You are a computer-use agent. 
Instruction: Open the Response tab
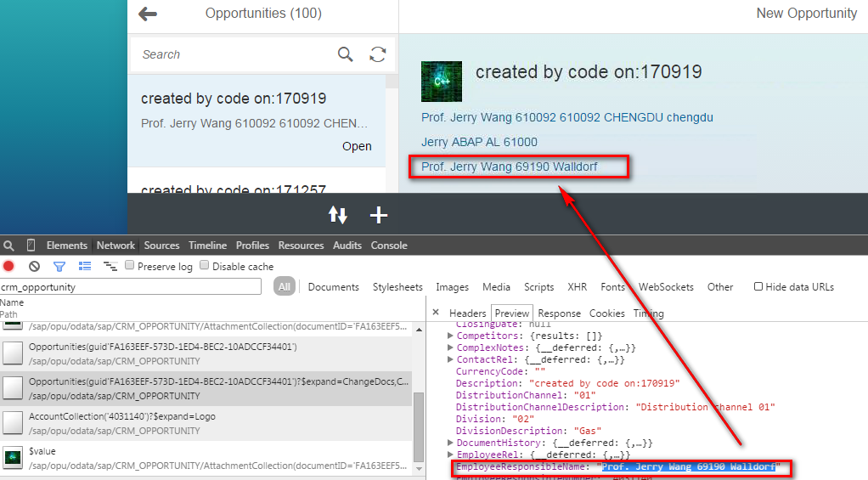click(x=559, y=313)
